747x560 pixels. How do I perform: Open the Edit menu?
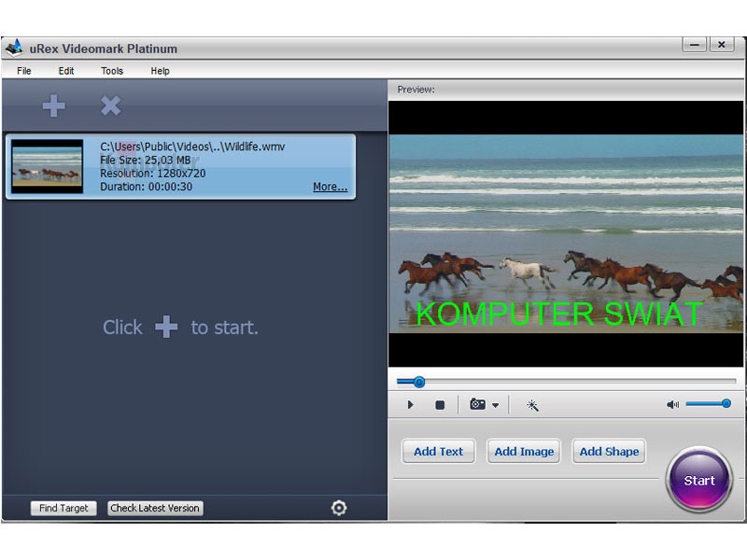click(66, 71)
